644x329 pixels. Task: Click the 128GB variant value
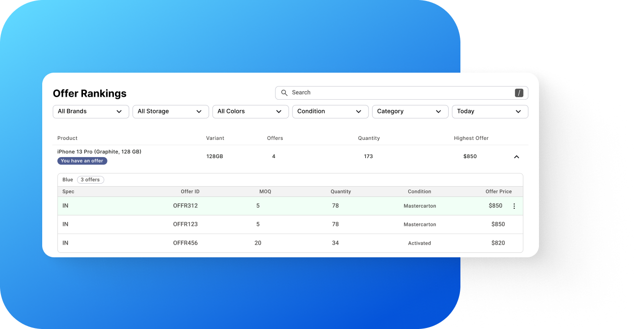215,157
